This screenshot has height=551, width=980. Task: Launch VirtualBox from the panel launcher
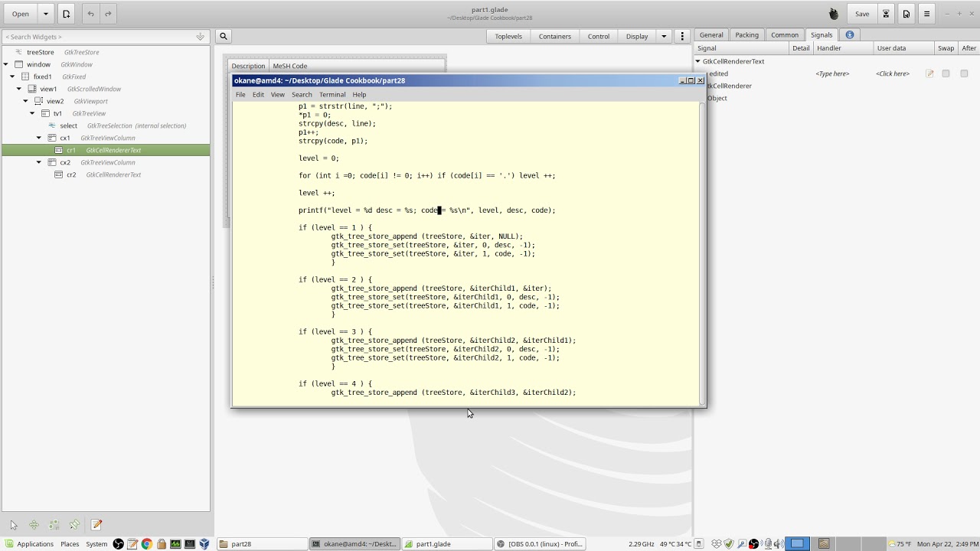[x=204, y=544]
